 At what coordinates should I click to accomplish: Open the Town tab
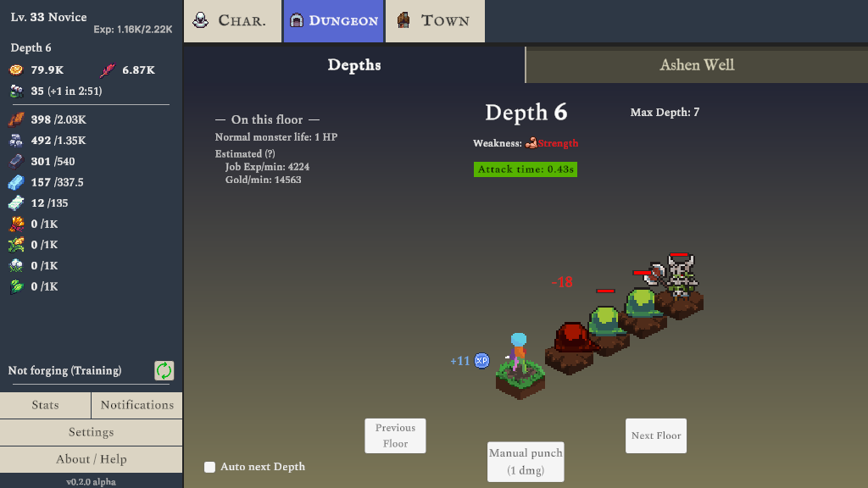click(435, 21)
